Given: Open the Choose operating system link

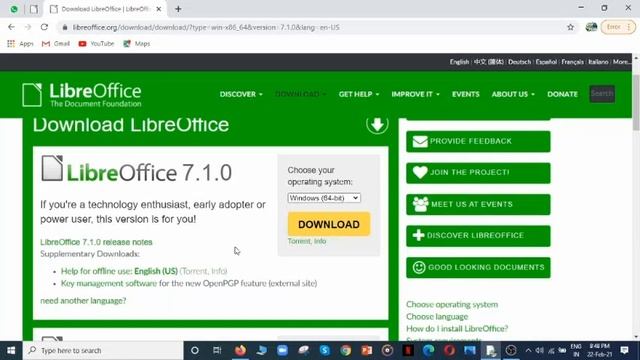Looking at the screenshot, I should (x=452, y=304).
